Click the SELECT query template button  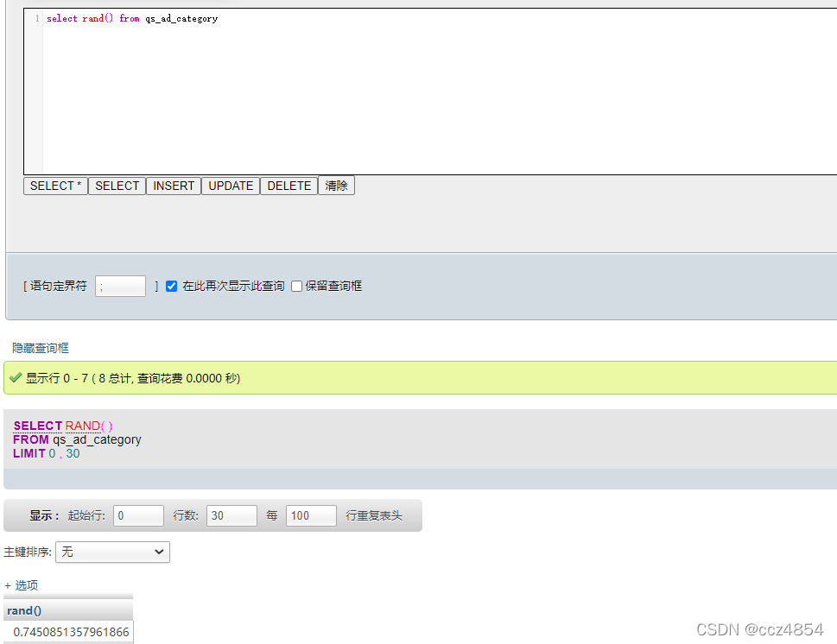click(117, 186)
